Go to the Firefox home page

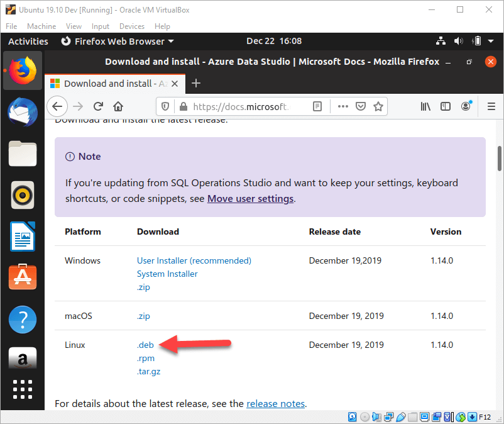118,106
